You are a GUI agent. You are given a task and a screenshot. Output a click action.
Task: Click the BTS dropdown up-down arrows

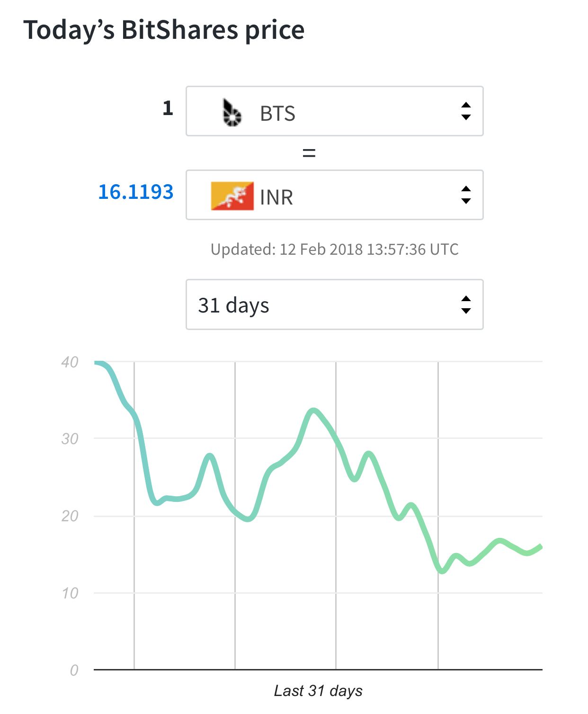tap(466, 111)
